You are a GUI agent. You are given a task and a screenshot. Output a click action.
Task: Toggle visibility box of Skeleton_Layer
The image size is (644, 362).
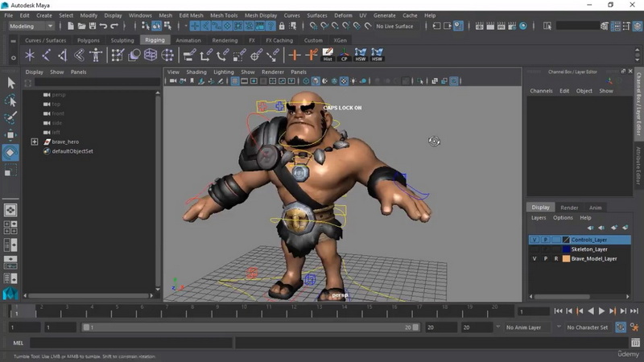(534, 249)
